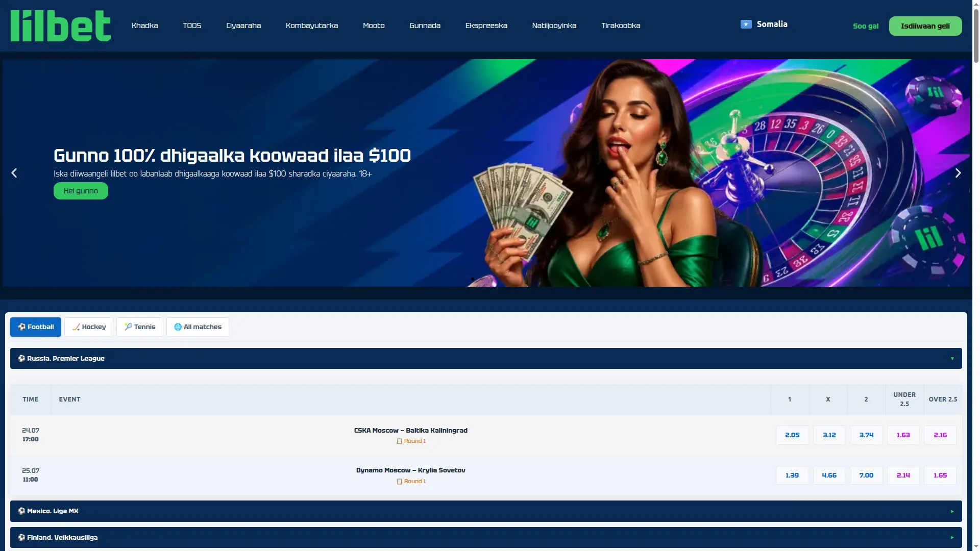Open the Ciyaaraha menu item
The image size is (980, 551).
[x=243, y=26]
